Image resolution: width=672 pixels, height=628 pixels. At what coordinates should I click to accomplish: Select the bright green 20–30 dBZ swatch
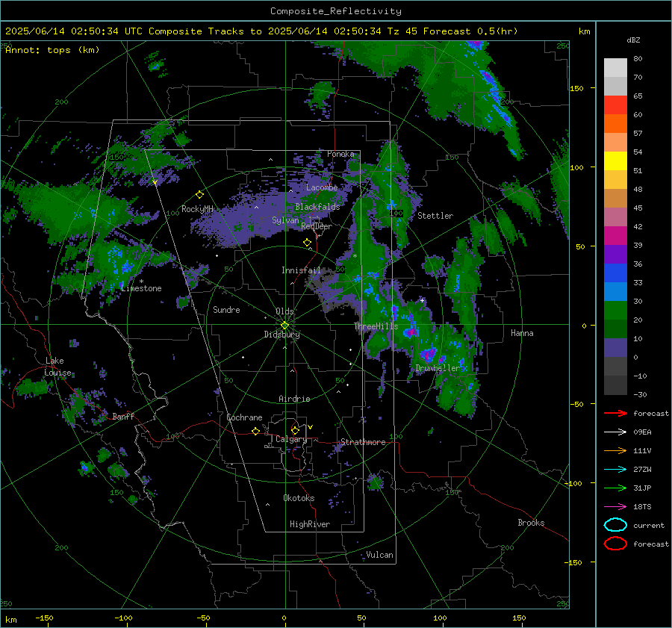click(x=615, y=311)
